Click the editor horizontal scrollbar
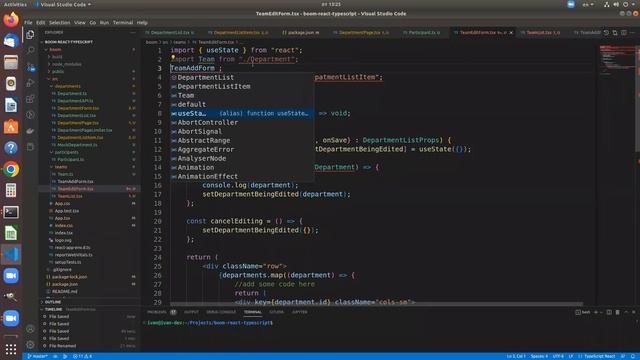 (376, 304)
